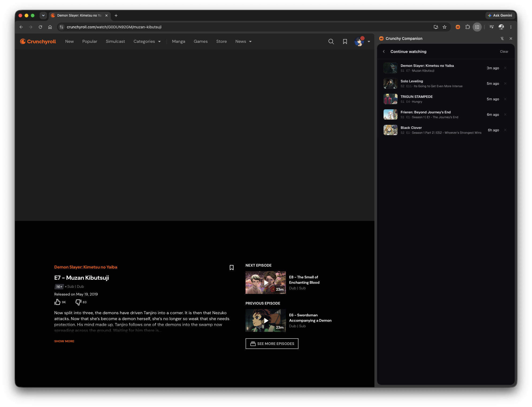This screenshot has width=532, height=407.
Task: Open the Chrome extensions puzzle icon
Action: pos(468,27)
